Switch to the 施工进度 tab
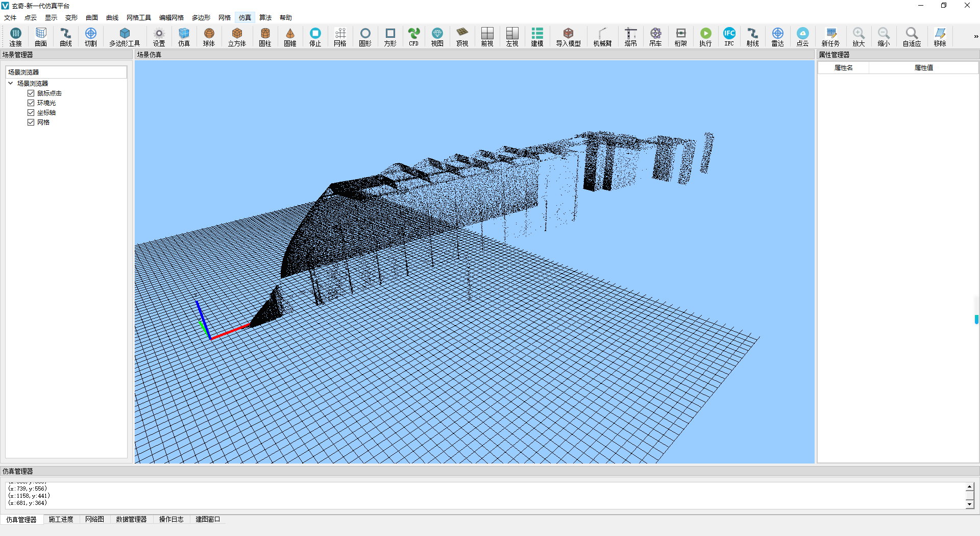 [61, 520]
